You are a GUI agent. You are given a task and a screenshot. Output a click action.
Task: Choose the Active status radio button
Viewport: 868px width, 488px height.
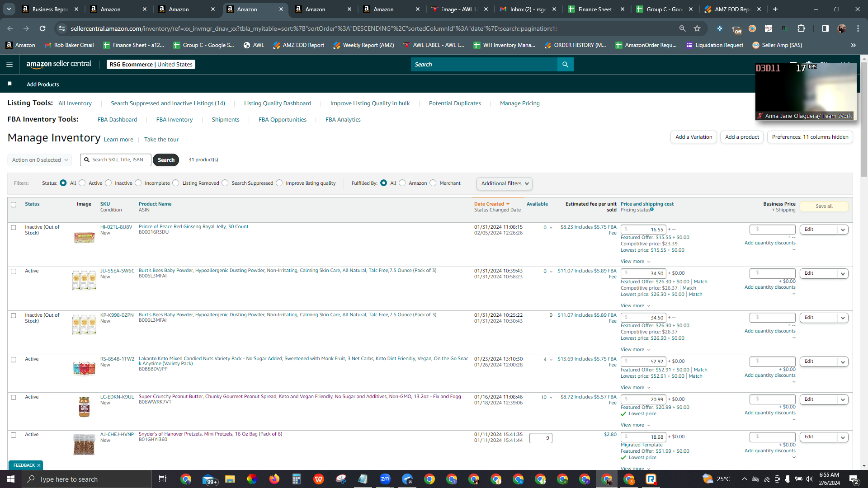82,183
